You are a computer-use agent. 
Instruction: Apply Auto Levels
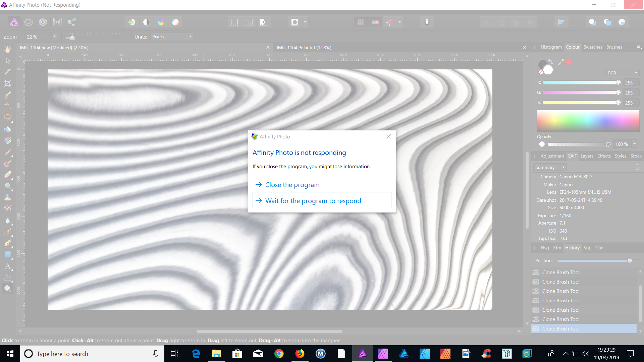[x=132, y=22]
